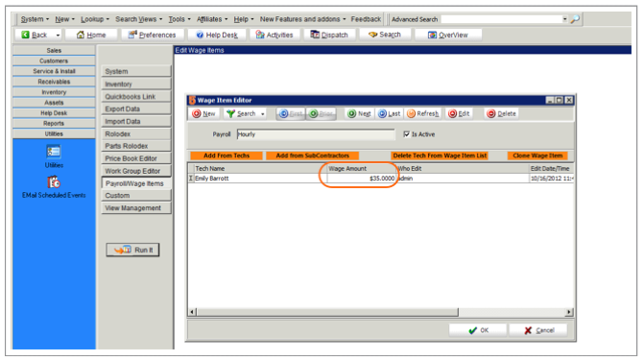This screenshot has height=361, width=644.
Task: Toggle the Is Active checkbox
Action: [x=407, y=134]
